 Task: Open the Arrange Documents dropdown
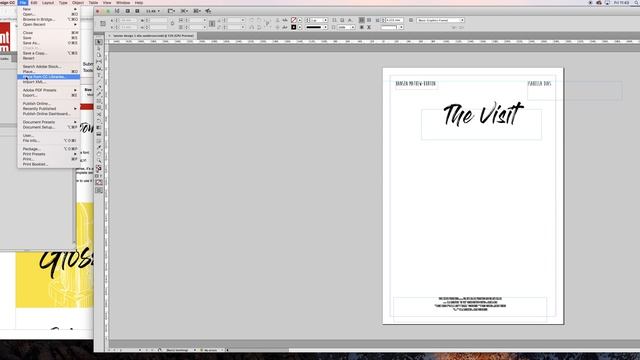[197, 11]
